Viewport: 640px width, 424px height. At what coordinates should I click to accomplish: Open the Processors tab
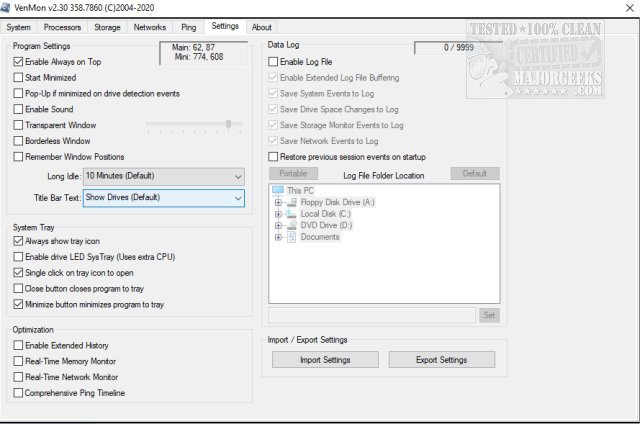click(62, 27)
